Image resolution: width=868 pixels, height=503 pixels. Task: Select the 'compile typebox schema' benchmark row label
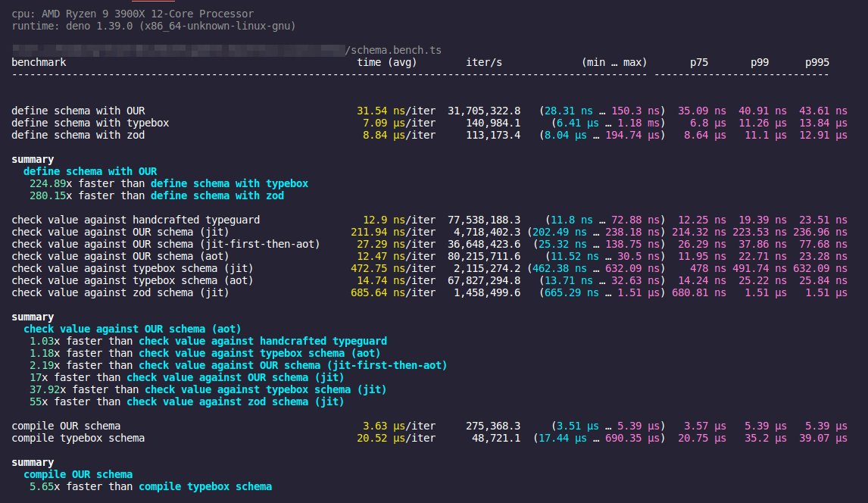(78, 439)
